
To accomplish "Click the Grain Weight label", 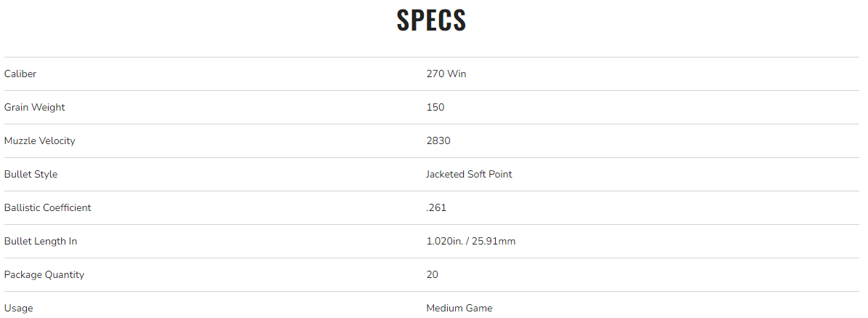I will pyautogui.click(x=34, y=107).
